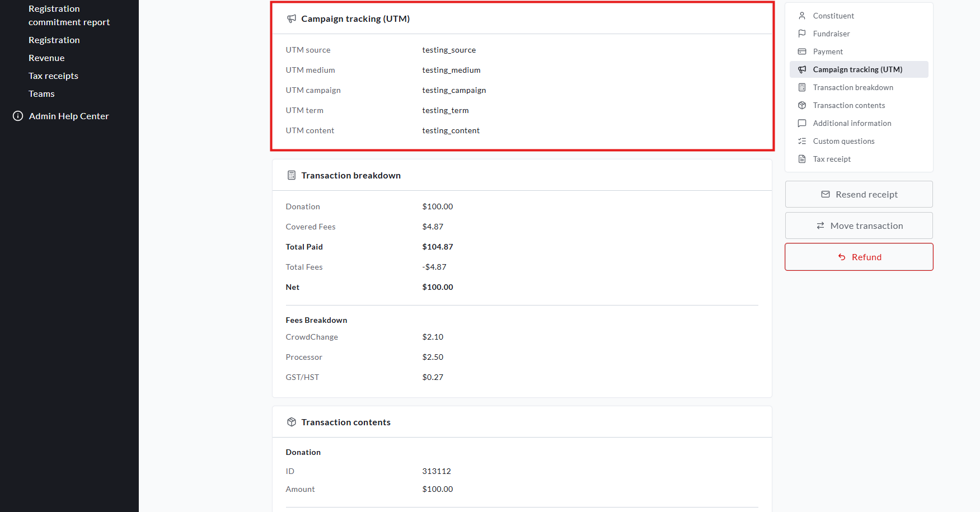Click the Total Paid amount $104.87
Viewport: 980px width, 512px height.
[x=438, y=247]
